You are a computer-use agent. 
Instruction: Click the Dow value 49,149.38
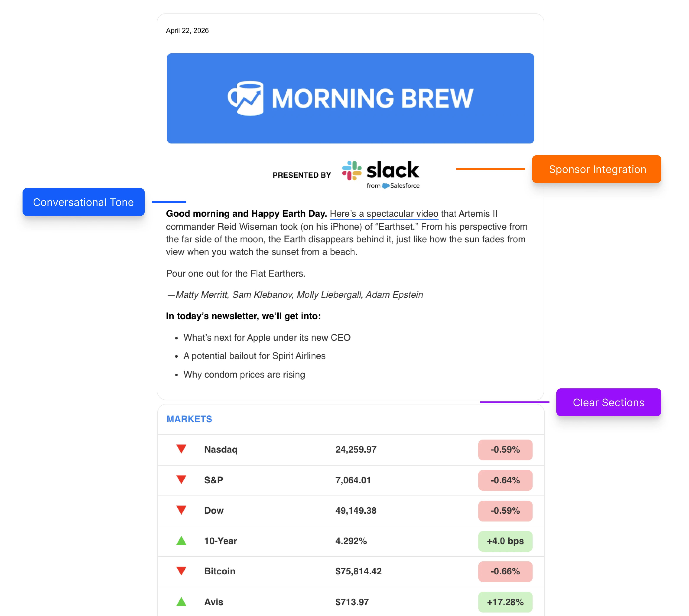click(x=356, y=511)
